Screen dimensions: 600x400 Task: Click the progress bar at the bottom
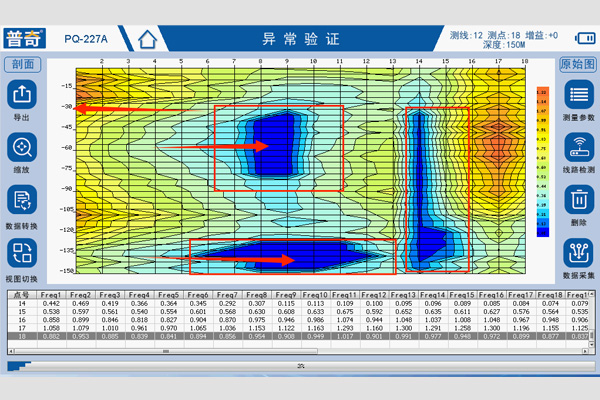click(x=300, y=367)
